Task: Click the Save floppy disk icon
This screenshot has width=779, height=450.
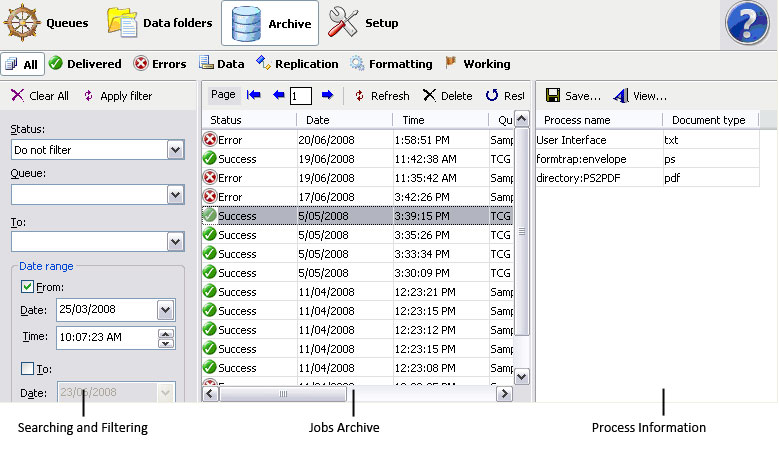Action: (x=552, y=95)
